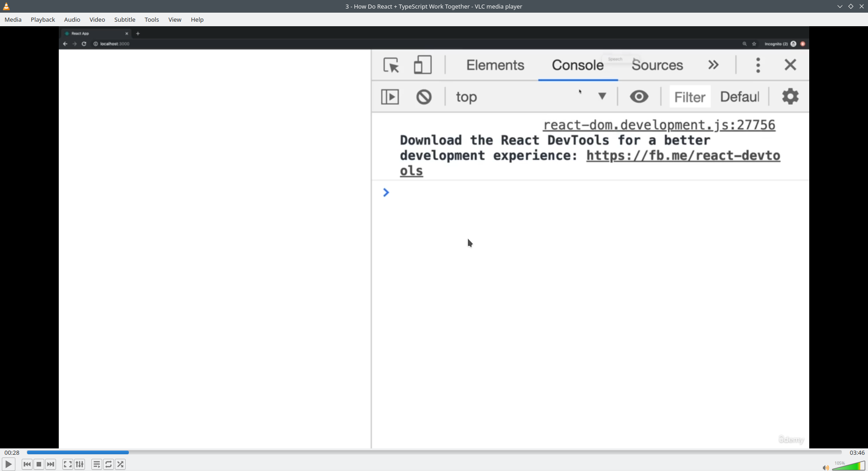This screenshot has width=868, height=471.
Task: Click the context selector dropdown arrow
Action: click(x=602, y=96)
